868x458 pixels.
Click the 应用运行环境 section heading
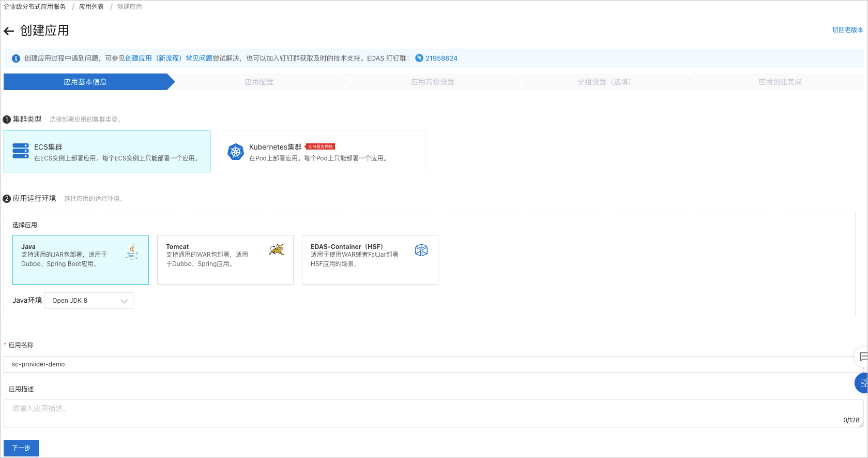(34, 198)
